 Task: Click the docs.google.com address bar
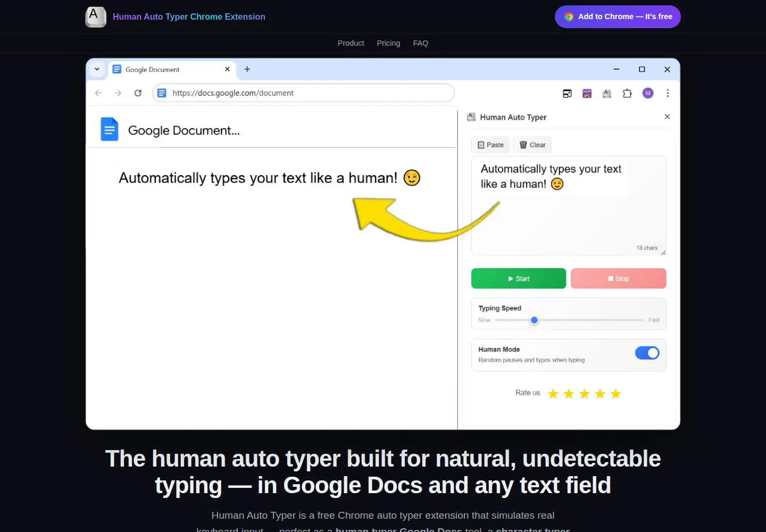303,93
